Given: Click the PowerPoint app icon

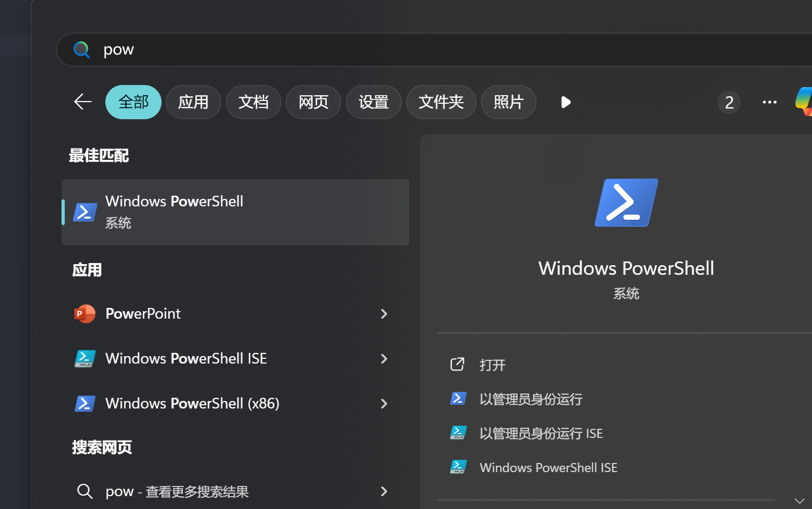Looking at the screenshot, I should (x=85, y=314).
